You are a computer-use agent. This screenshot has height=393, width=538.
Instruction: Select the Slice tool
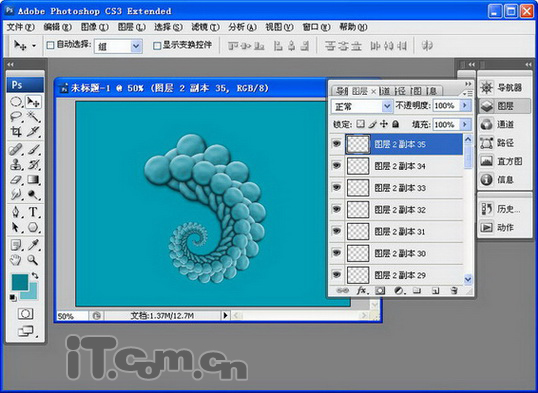point(33,131)
